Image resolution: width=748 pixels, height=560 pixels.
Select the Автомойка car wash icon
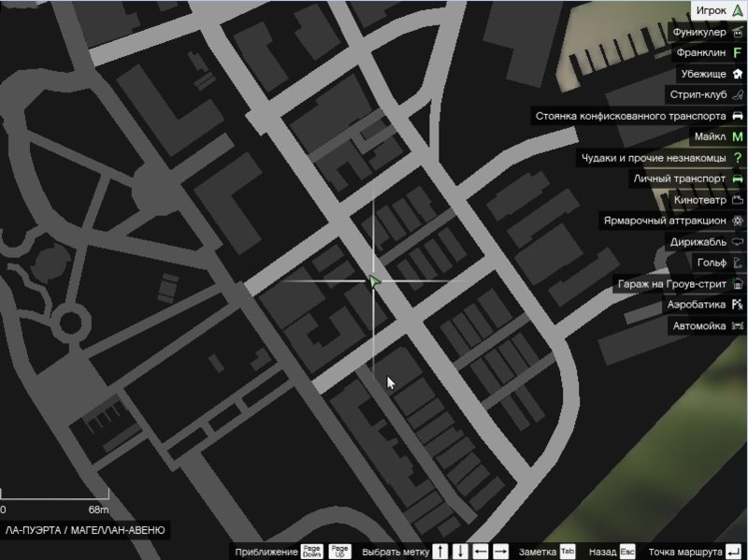click(x=738, y=325)
